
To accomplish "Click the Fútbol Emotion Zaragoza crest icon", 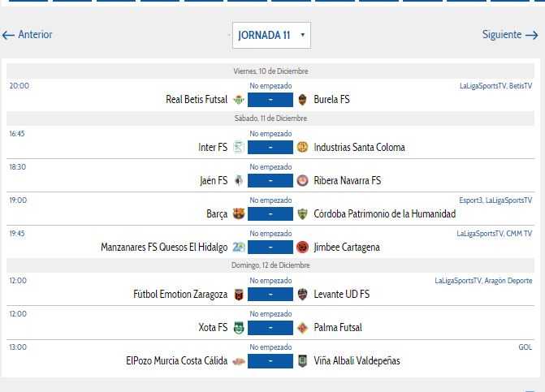I will pyautogui.click(x=238, y=295).
